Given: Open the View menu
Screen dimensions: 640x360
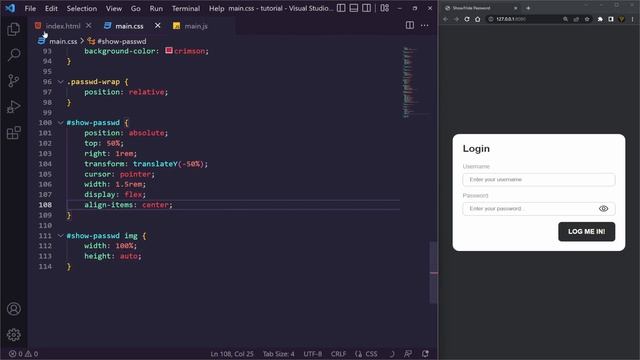Looking at the screenshot, I should point(114,8).
